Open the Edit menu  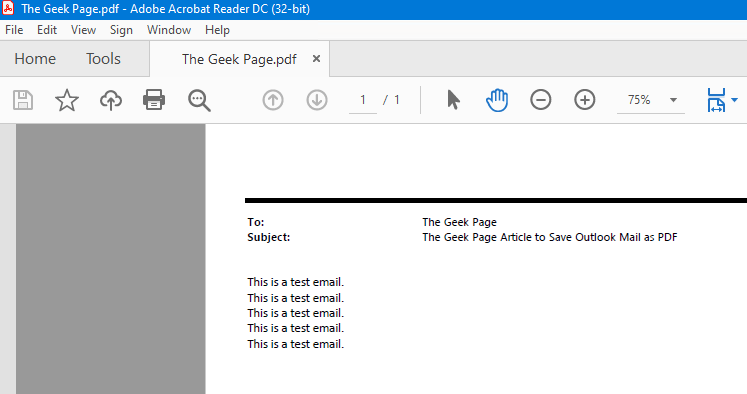47,30
